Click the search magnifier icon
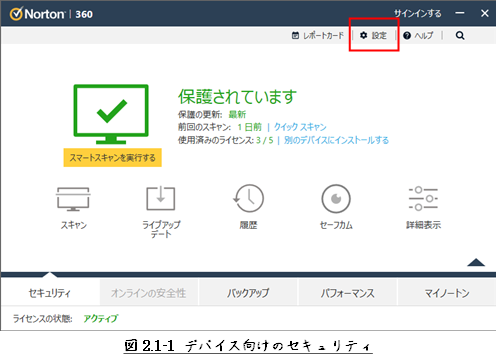This screenshot has height=363, width=497. 460,35
